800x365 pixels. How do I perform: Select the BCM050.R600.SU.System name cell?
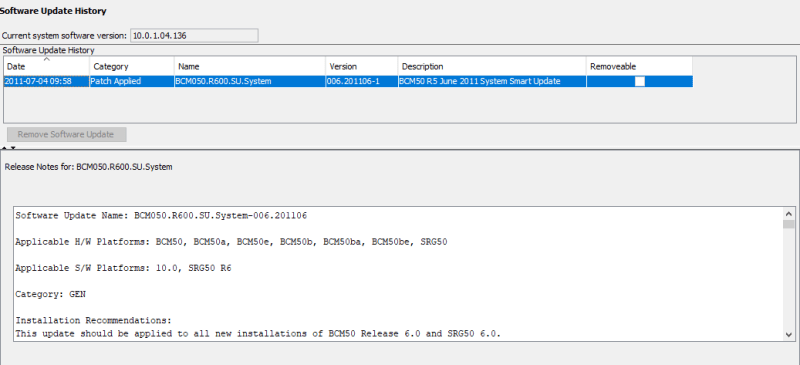click(x=250, y=81)
